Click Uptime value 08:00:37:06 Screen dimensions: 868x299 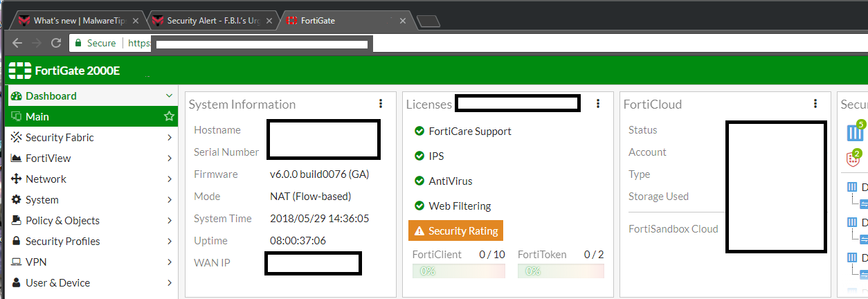[298, 241]
